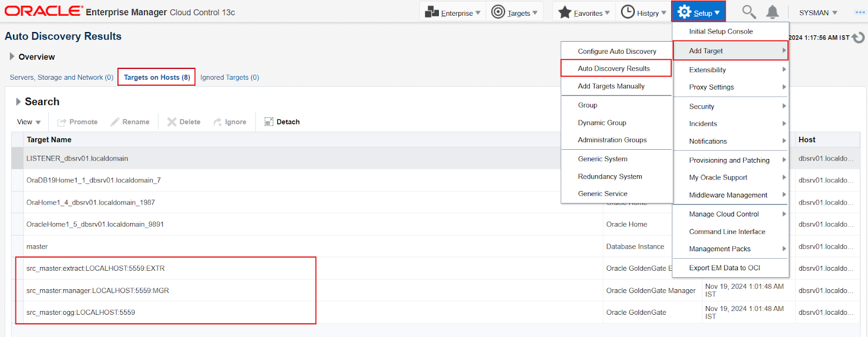Choose Command Line Interface menu item

pyautogui.click(x=730, y=231)
